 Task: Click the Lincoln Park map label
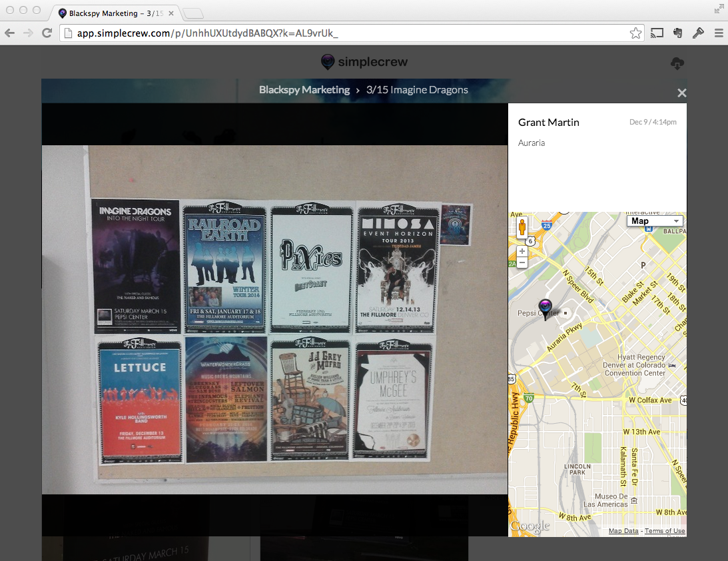click(577, 470)
